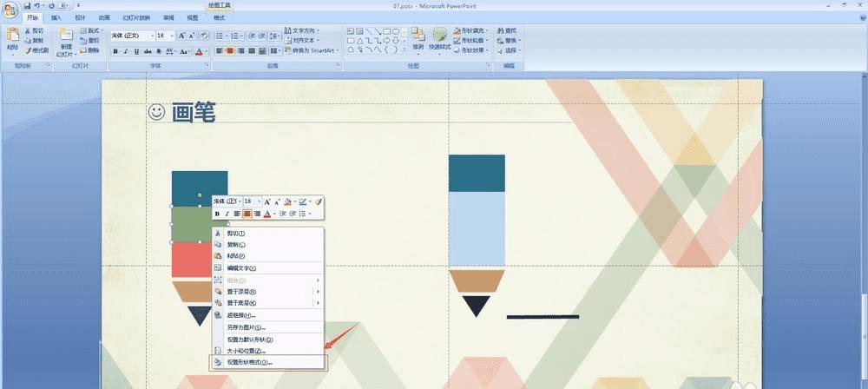
Task: Open the ribbon font size dropdown
Action: click(172, 36)
